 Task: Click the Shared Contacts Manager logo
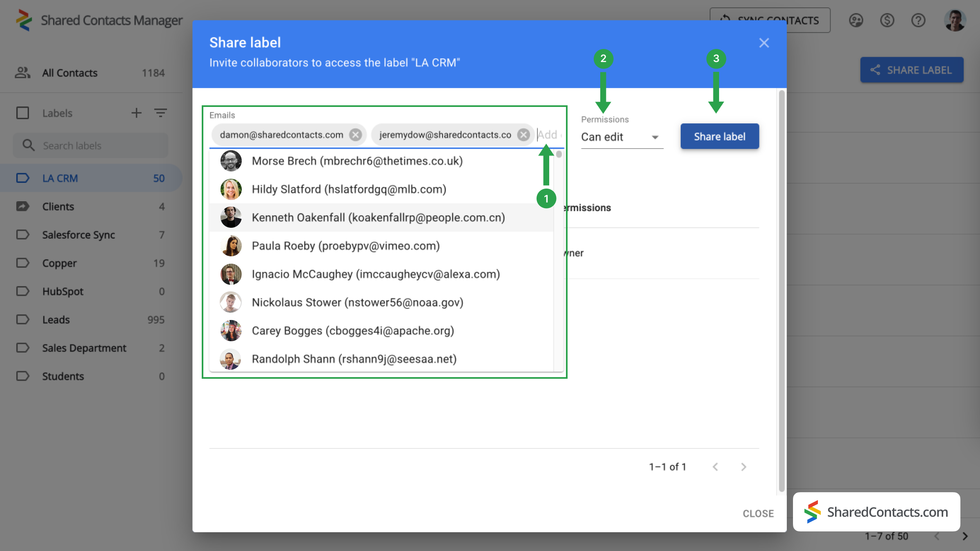(x=23, y=20)
